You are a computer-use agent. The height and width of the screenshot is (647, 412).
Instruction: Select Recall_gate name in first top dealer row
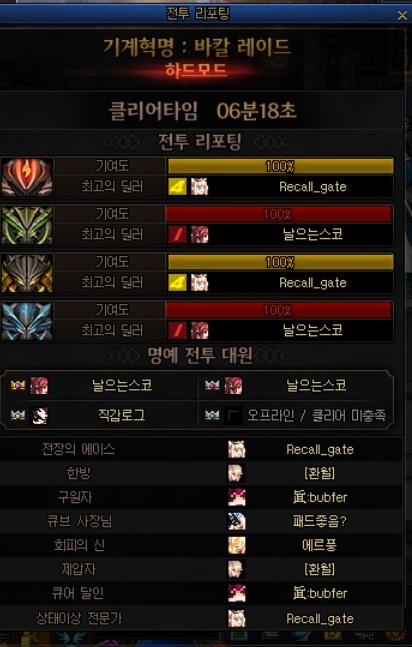coord(313,187)
